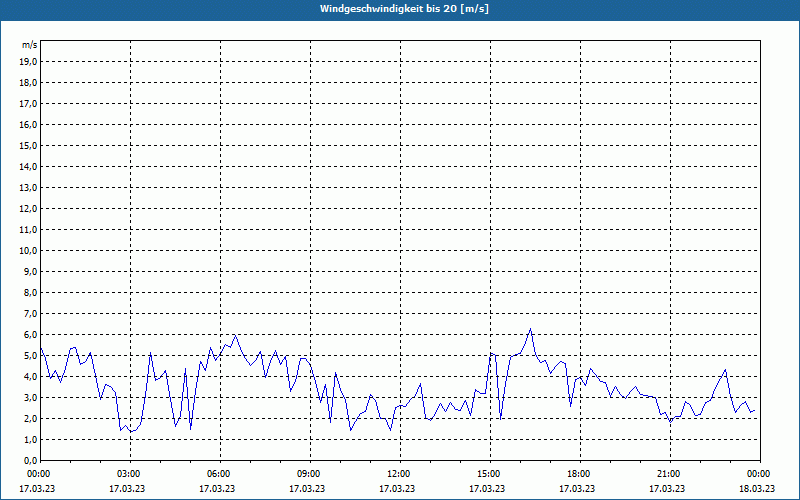
Task: Click the '17.03.23' date beneath 06:00
Action: [217, 488]
